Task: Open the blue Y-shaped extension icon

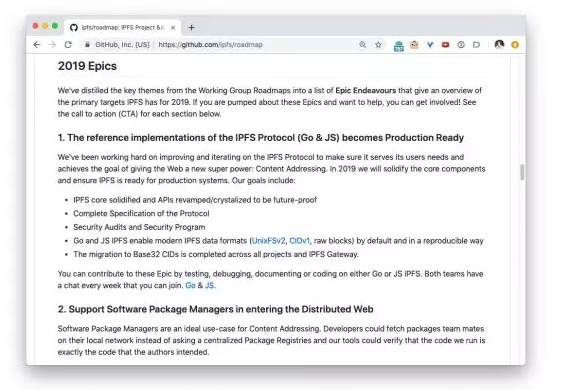Action: tap(430, 45)
